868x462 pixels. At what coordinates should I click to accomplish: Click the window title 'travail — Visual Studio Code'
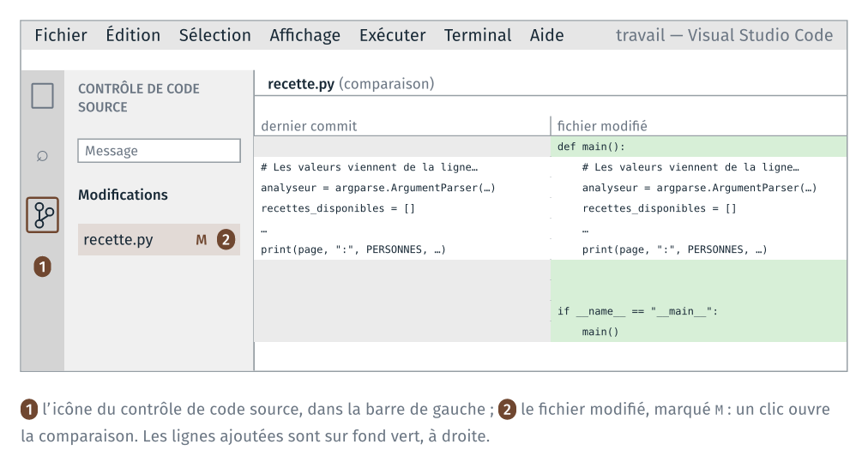point(724,35)
